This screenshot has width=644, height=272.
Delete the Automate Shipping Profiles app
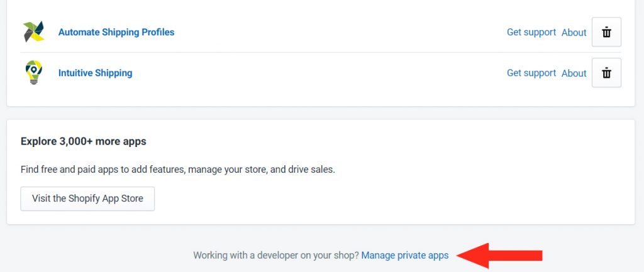click(606, 32)
